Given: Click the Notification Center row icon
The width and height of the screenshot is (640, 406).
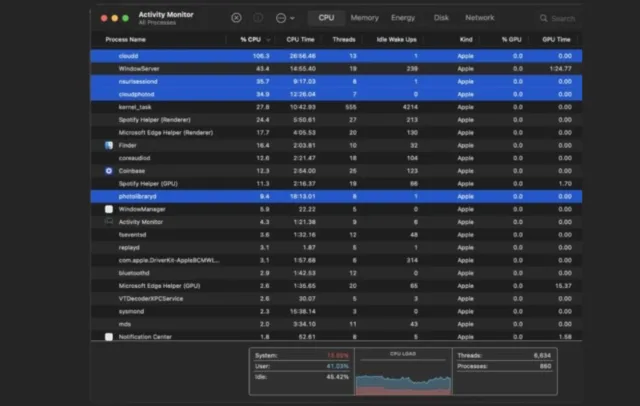Looking at the screenshot, I should click(x=109, y=337).
